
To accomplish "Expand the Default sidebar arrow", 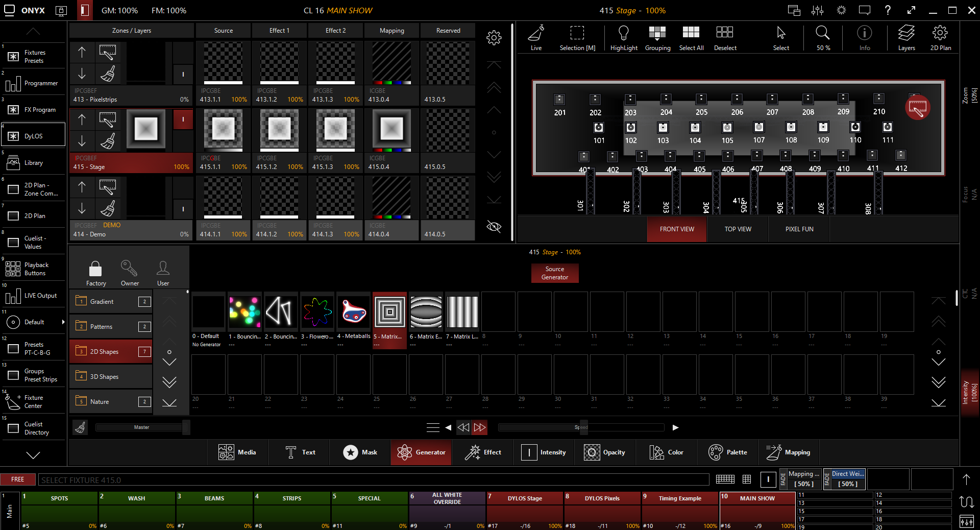I will click(x=63, y=322).
